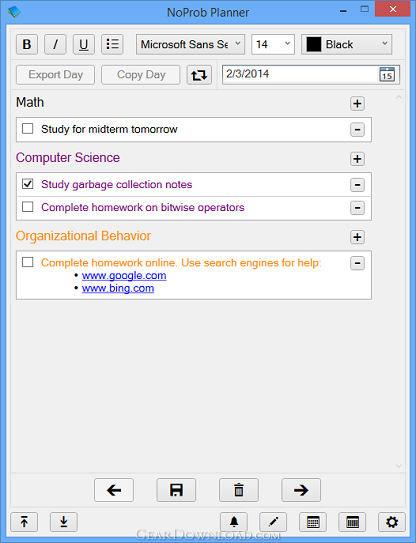416x543 pixels.
Task: Open the Microsoft Sans Serif font dropdown
Action: 190,44
